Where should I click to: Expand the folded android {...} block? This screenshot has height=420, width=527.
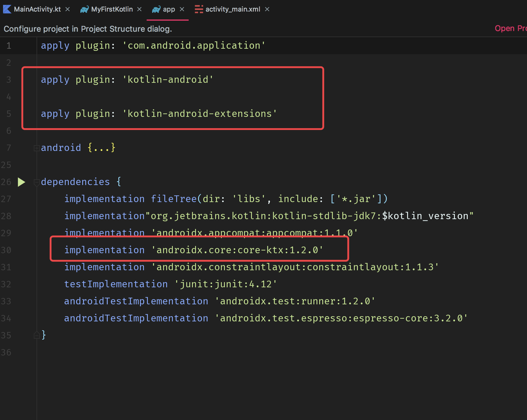(x=37, y=148)
